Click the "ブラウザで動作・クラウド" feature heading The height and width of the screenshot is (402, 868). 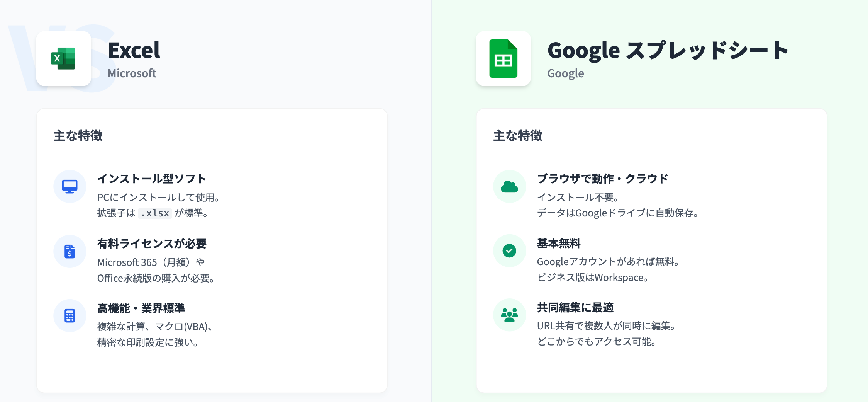602,179
